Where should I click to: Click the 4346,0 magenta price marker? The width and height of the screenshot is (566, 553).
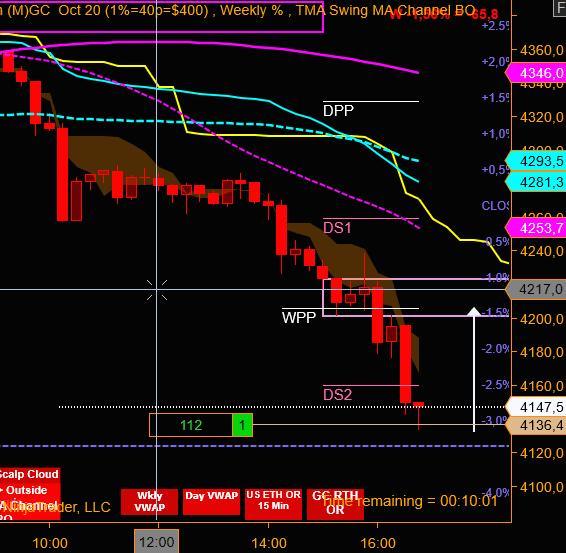(536, 73)
